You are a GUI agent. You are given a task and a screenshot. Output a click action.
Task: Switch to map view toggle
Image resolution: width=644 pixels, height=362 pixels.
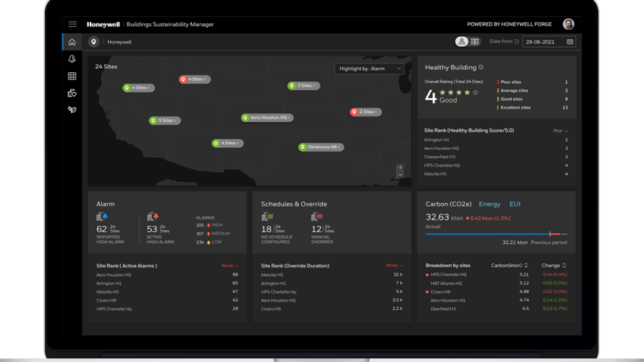(462, 42)
